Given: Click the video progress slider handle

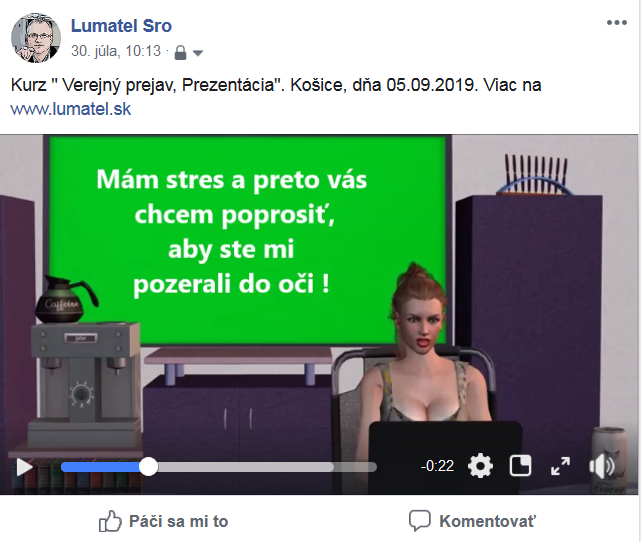Looking at the screenshot, I should pos(148,466).
